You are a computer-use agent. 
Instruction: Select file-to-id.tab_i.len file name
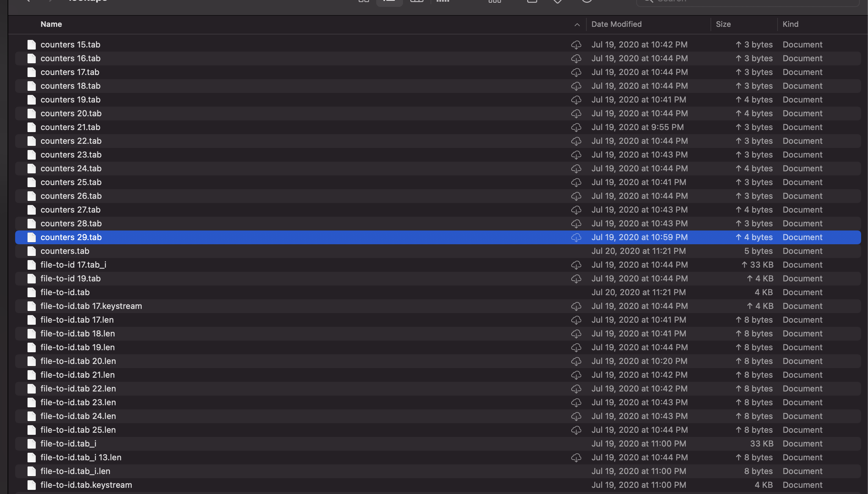[x=75, y=471]
